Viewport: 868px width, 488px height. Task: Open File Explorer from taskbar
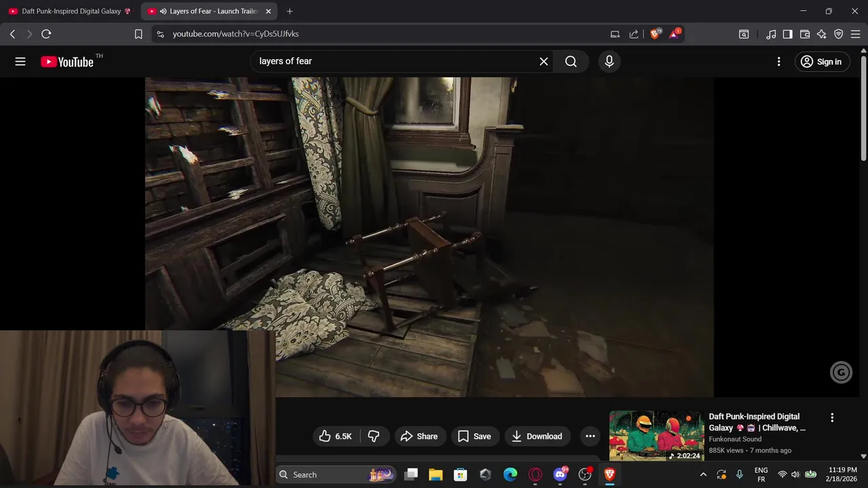coord(435,474)
